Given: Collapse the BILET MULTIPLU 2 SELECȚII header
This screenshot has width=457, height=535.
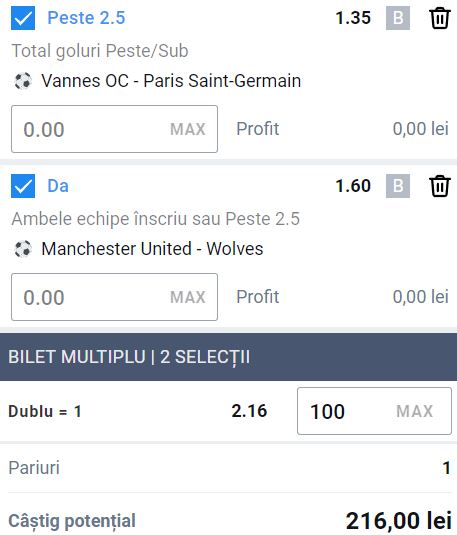Looking at the screenshot, I should click(x=228, y=357).
